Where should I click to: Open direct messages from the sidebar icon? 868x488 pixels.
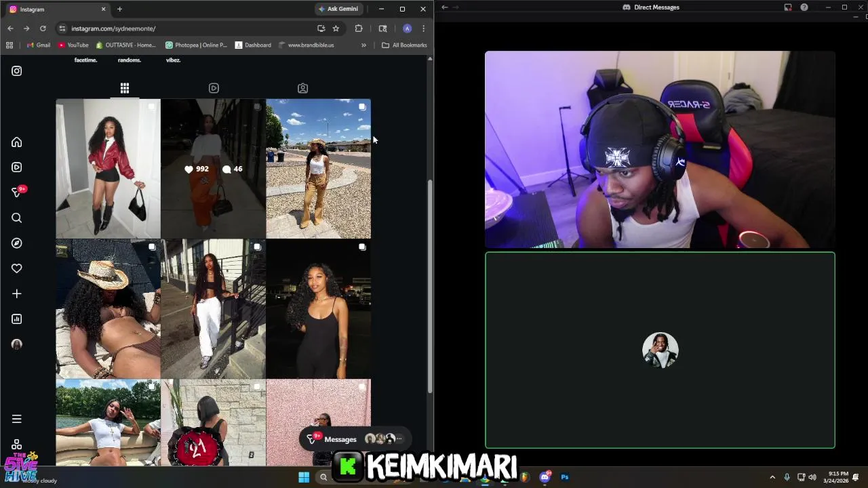[17, 192]
